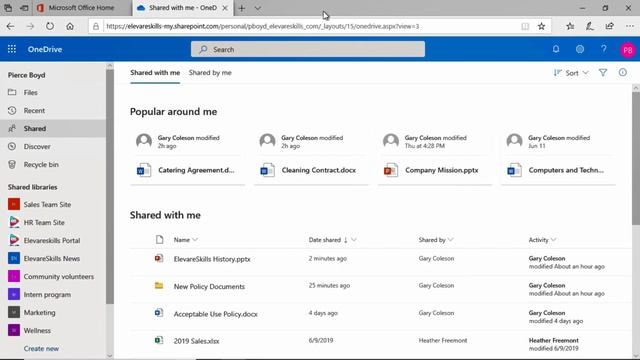This screenshot has height=360, width=640.
Task: Refresh the page with the reload icon
Action: pos(50,26)
